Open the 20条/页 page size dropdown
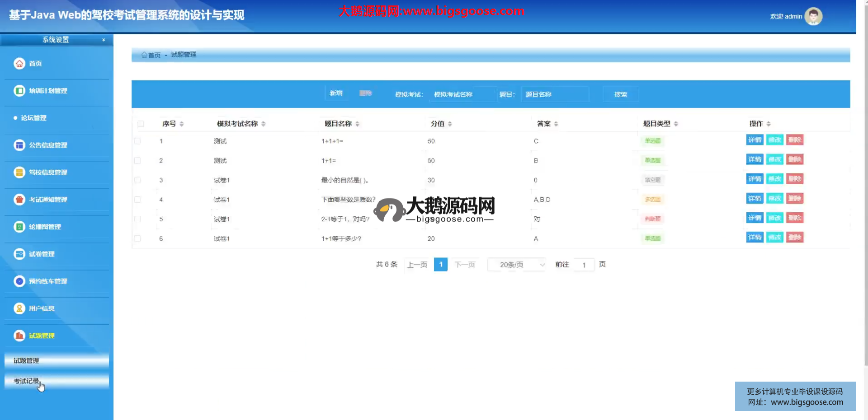The height and width of the screenshot is (420, 868). coord(516,265)
